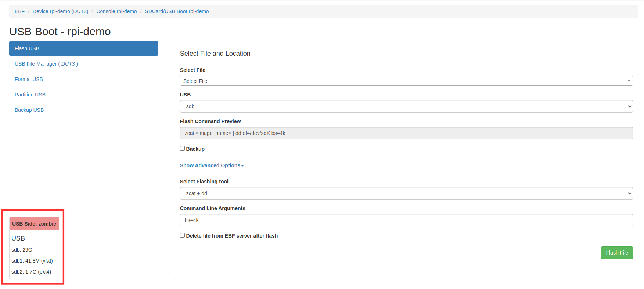Click the USB Side: zombie header

point(34,224)
